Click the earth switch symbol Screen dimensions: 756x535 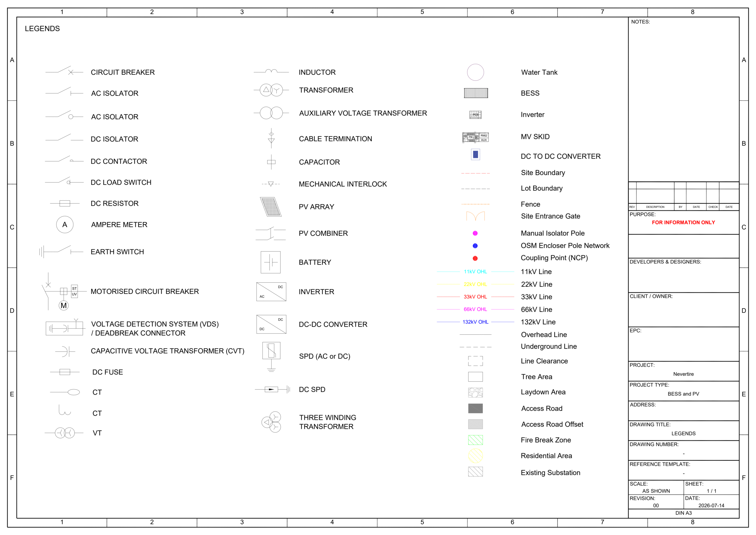click(61, 252)
